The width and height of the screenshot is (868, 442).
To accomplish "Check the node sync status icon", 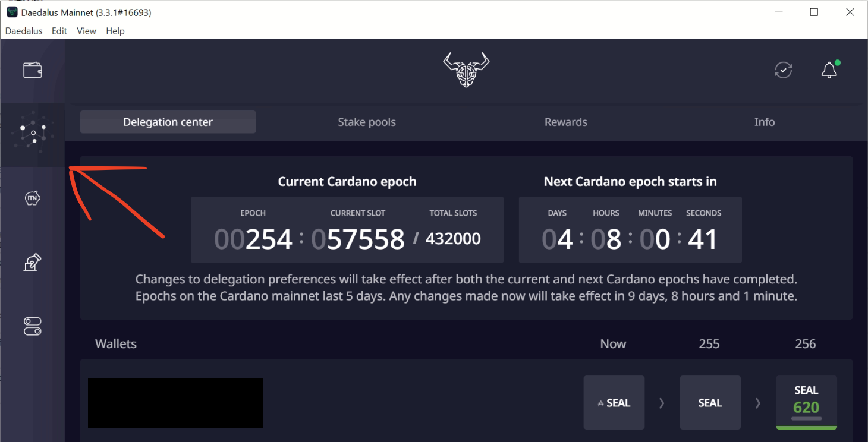I will point(784,70).
